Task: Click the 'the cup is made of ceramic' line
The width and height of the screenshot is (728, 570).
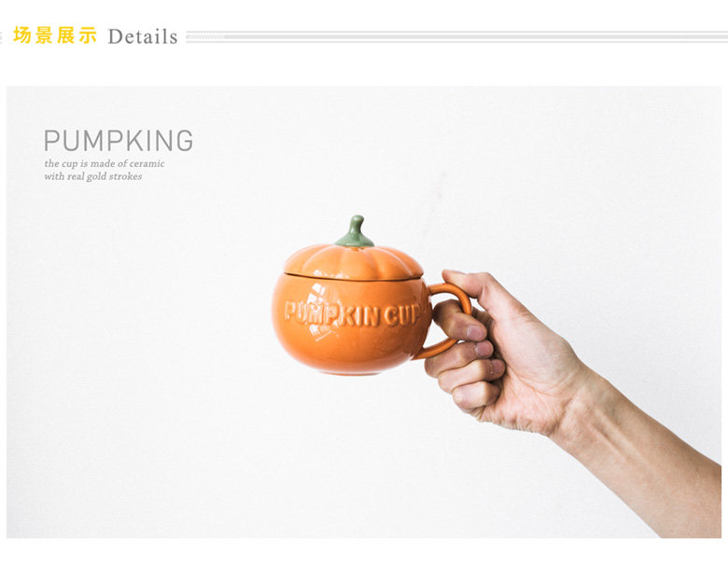Action: tap(105, 163)
